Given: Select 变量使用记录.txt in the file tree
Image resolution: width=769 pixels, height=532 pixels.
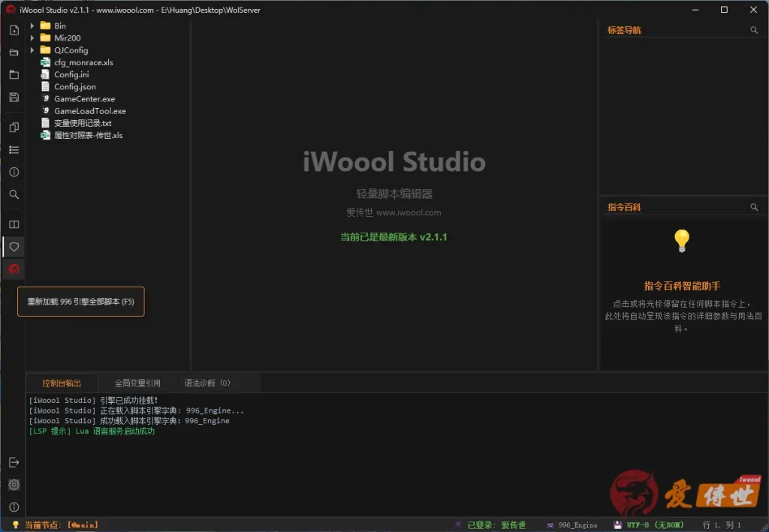Looking at the screenshot, I should (x=83, y=123).
